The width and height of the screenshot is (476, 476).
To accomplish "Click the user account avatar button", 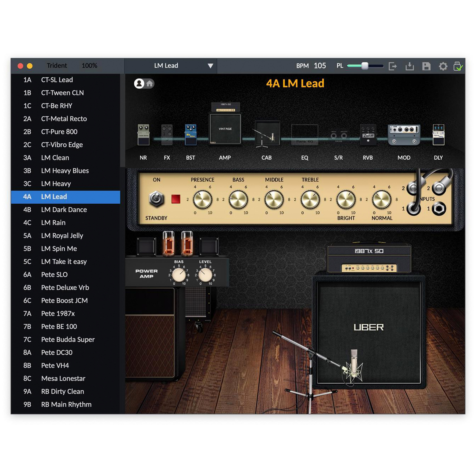I will [x=139, y=84].
